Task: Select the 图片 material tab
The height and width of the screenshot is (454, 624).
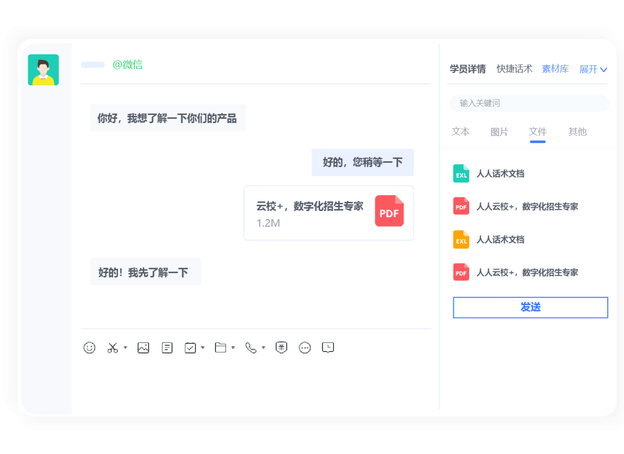Action: [499, 132]
